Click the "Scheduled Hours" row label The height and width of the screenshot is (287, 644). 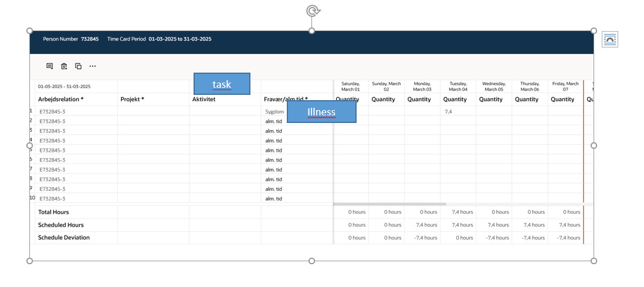(61, 225)
